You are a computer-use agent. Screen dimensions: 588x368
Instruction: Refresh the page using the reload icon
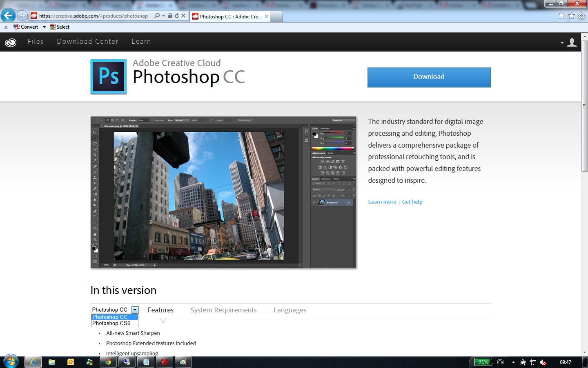(176, 16)
